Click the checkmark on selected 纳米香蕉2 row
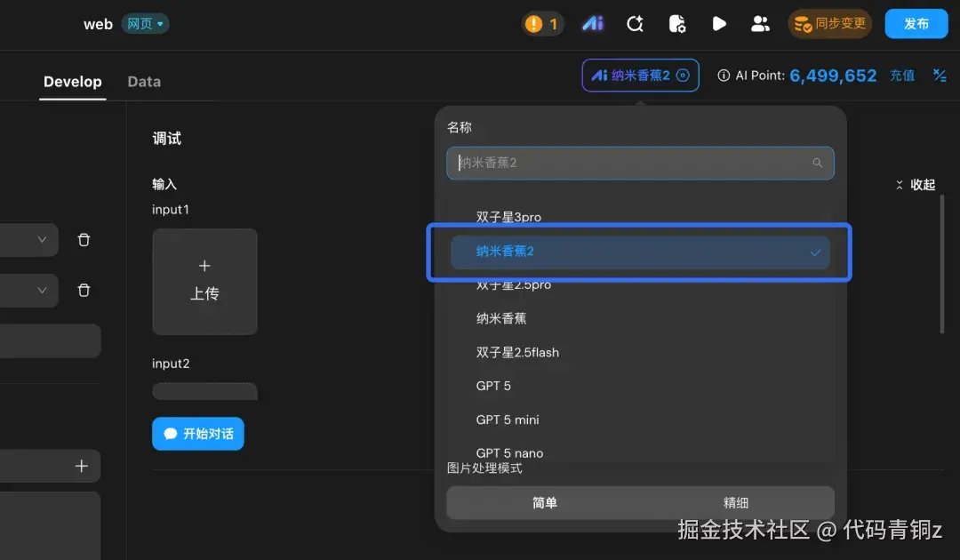 (x=815, y=252)
